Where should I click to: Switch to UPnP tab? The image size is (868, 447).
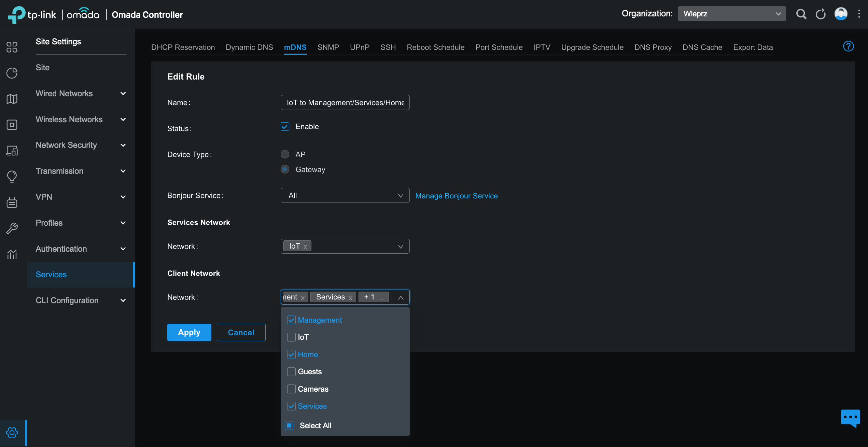tap(360, 47)
